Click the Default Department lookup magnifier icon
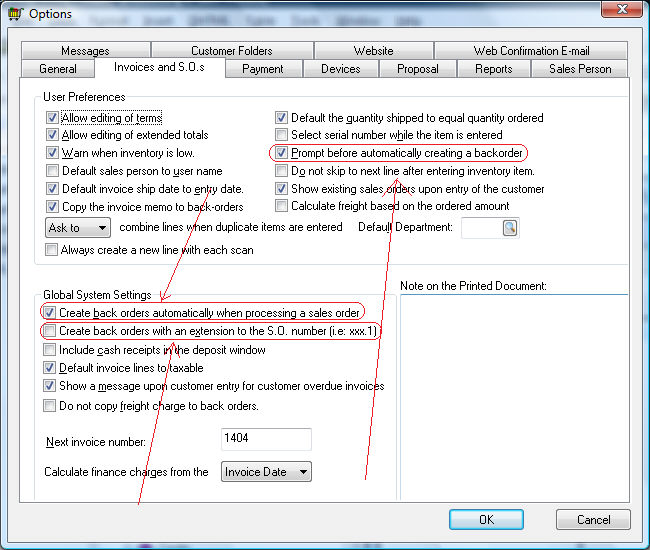The width and height of the screenshot is (650, 550). [509, 228]
